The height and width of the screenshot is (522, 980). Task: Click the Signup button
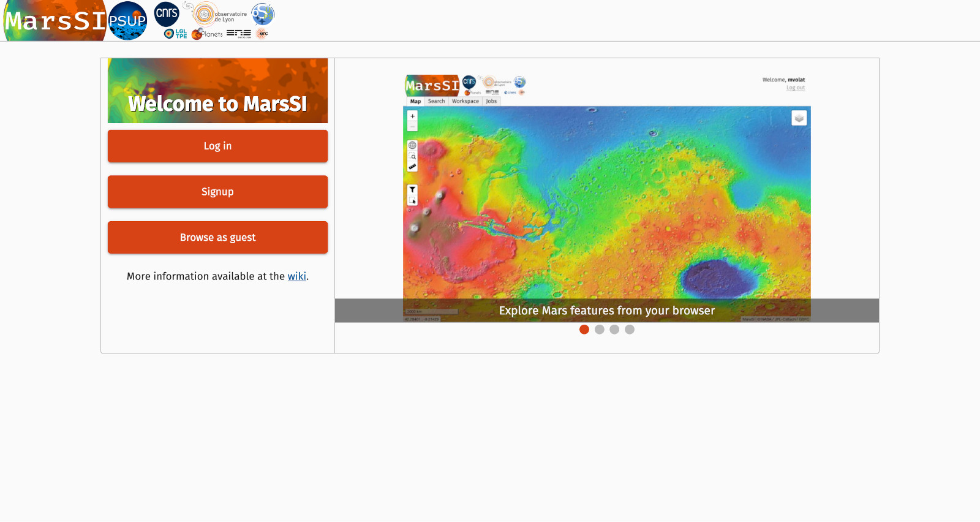[217, 192]
